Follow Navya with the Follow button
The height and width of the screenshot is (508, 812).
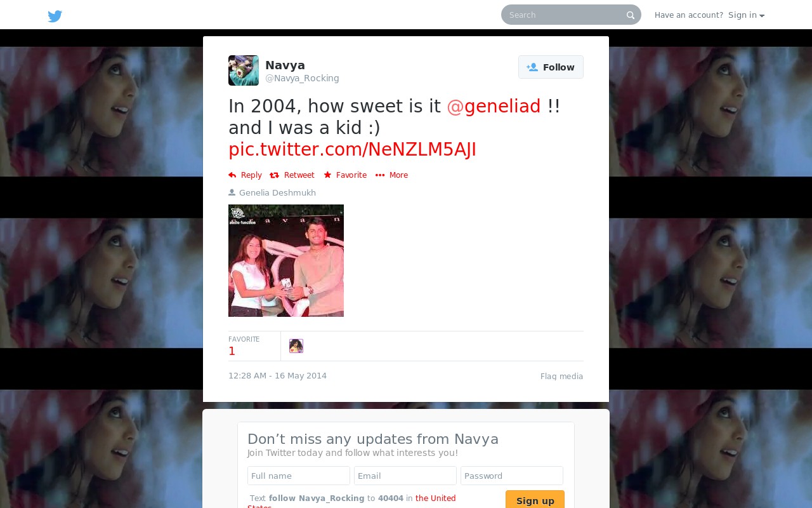[551, 67]
